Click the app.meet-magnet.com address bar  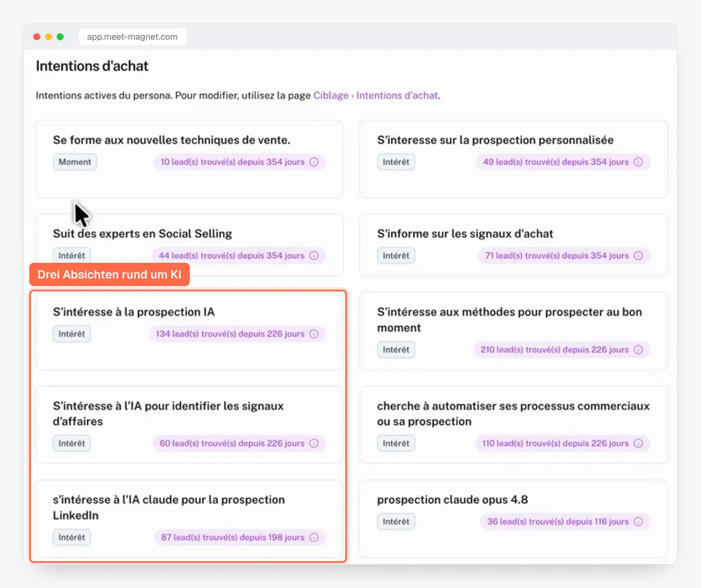point(133,37)
